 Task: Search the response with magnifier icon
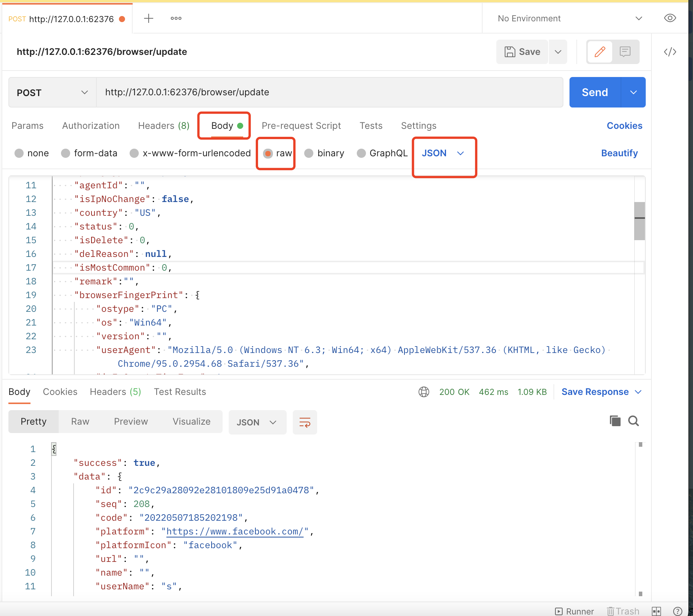(634, 421)
